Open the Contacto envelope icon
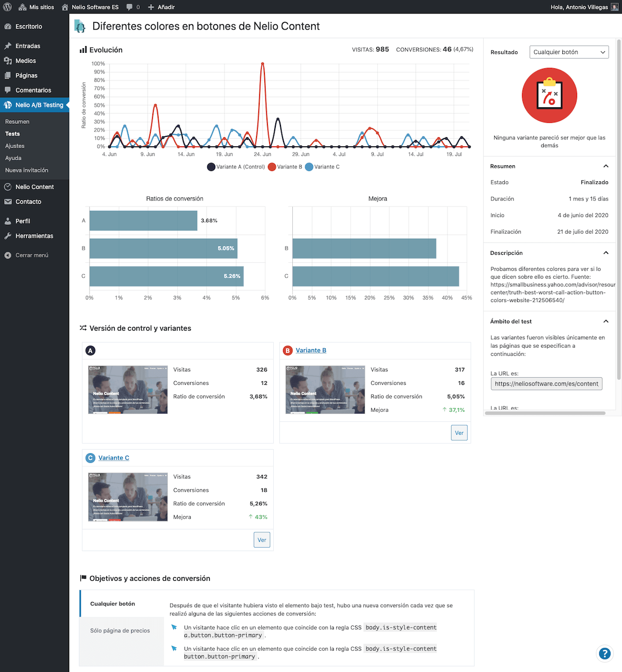This screenshot has width=622, height=672. pos(8,202)
